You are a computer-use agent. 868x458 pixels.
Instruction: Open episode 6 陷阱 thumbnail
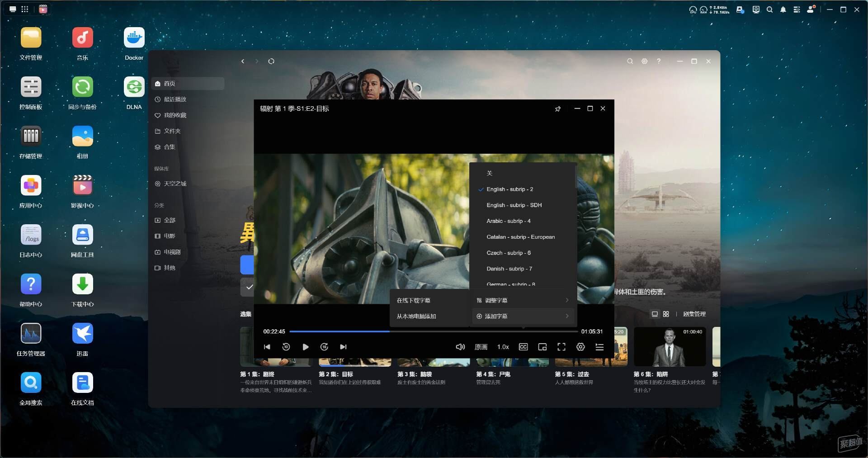(670, 347)
